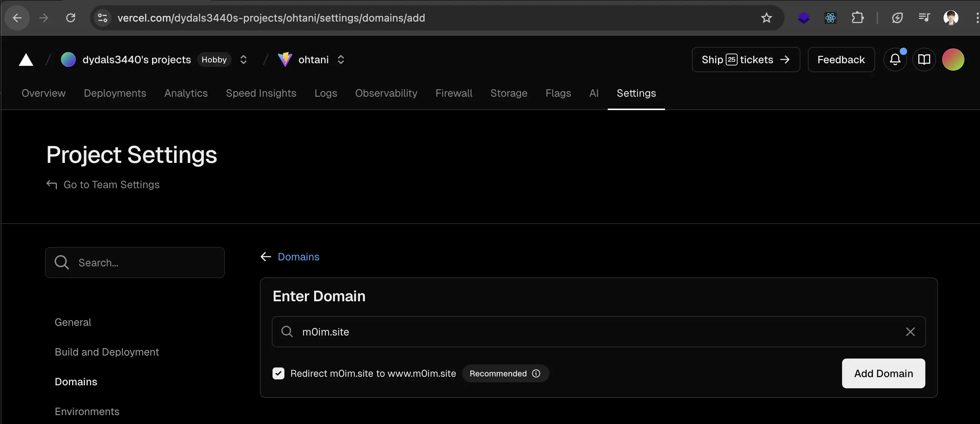Open the user avatar menu
The height and width of the screenshot is (424, 980).
(952, 60)
